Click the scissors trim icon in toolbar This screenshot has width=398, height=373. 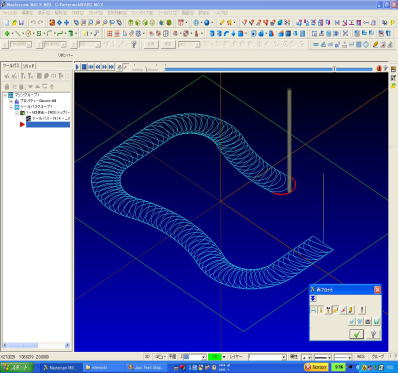pyautogui.click(x=345, y=34)
